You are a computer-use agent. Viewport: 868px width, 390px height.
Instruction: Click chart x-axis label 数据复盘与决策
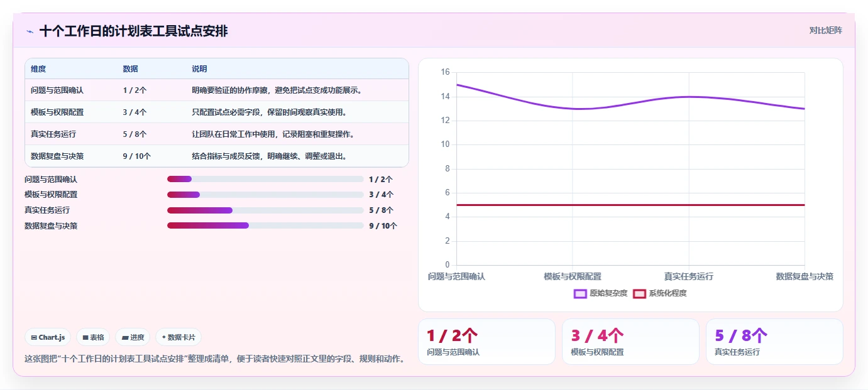[805, 276]
